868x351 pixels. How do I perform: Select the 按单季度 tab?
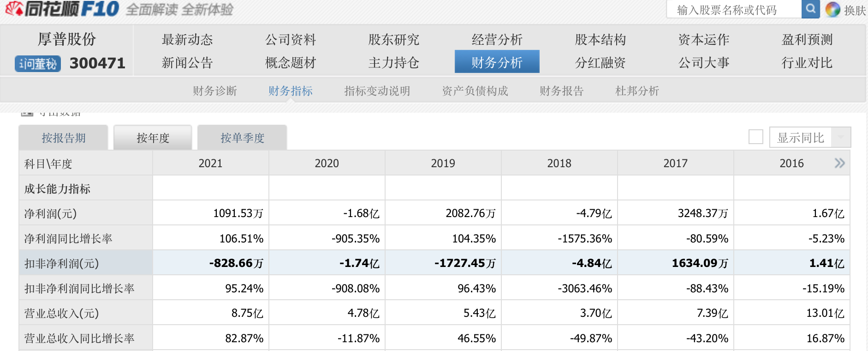pos(242,138)
